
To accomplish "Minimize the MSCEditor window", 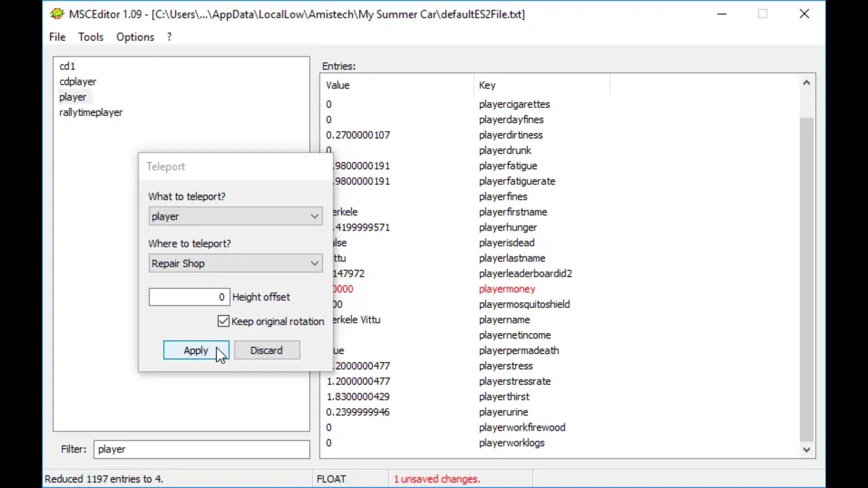I will [x=722, y=14].
